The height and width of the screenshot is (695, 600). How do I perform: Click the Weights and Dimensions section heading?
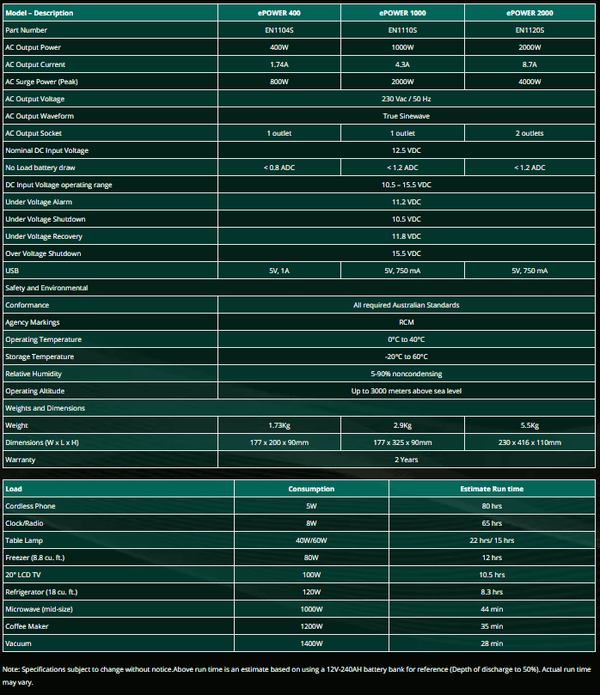point(46,408)
